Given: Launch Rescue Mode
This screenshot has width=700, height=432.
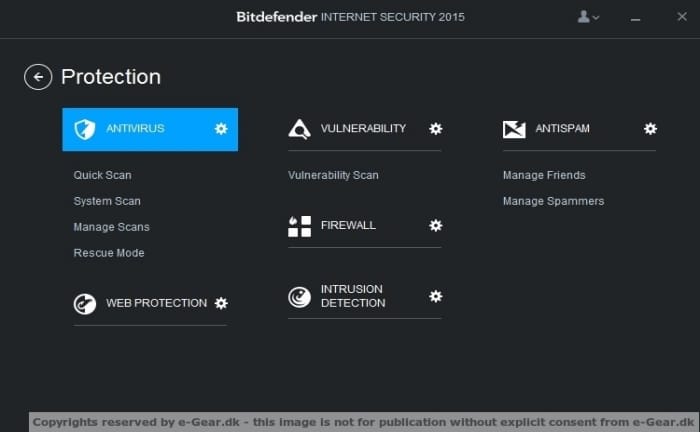Looking at the screenshot, I should pos(108,253).
